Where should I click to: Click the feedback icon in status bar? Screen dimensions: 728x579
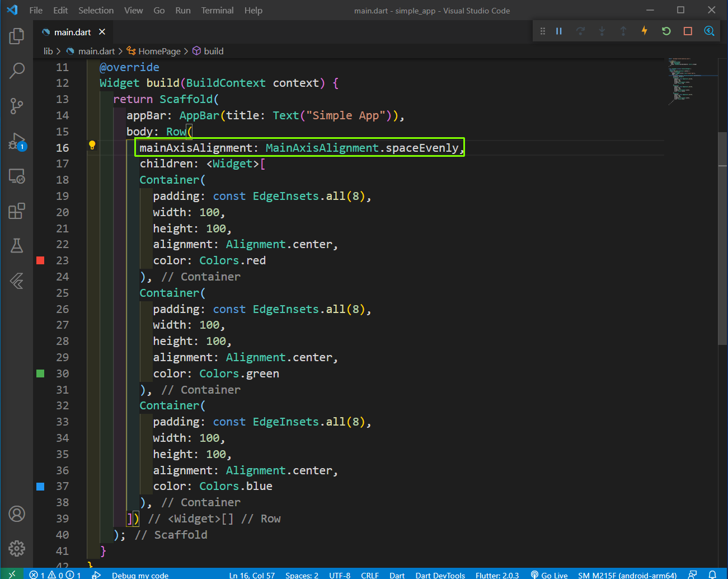tap(692, 575)
